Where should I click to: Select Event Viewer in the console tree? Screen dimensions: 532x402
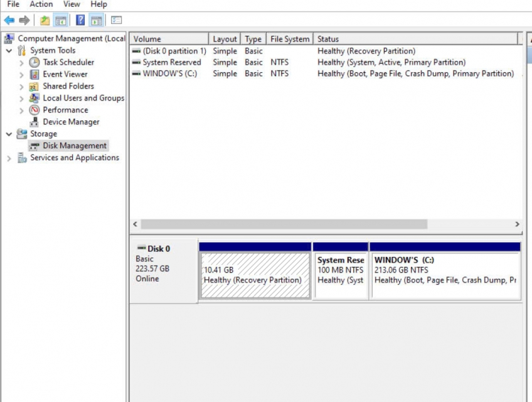(x=65, y=74)
